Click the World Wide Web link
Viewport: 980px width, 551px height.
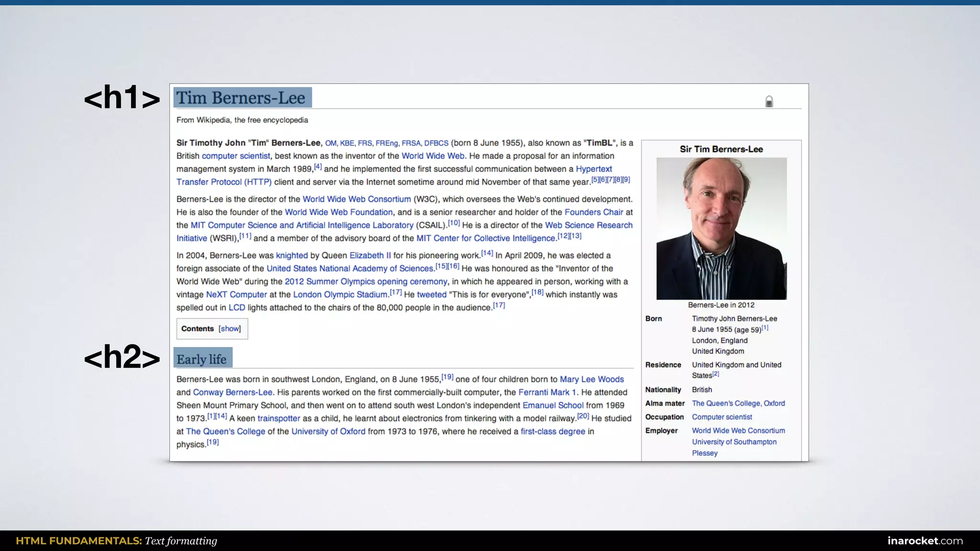click(433, 156)
